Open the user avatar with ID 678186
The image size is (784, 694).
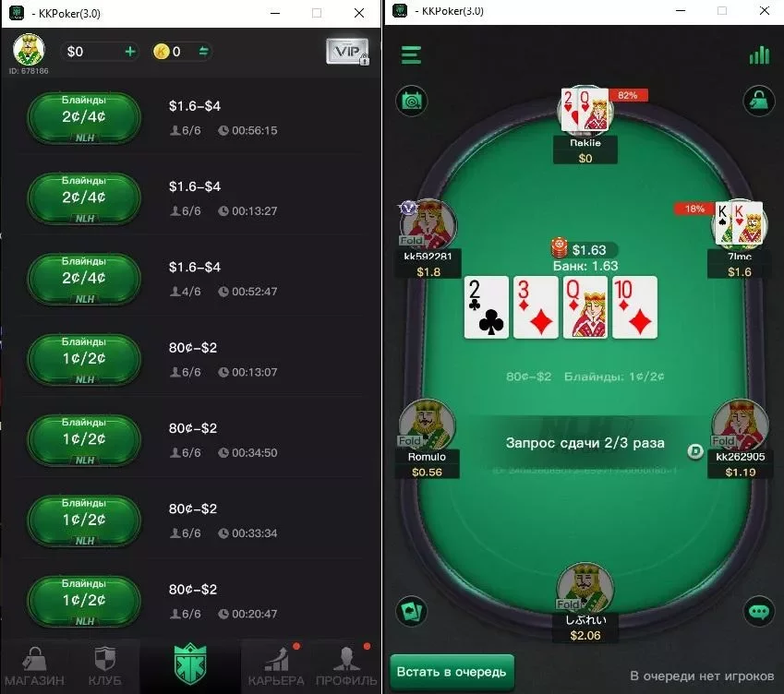pos(29,50)
